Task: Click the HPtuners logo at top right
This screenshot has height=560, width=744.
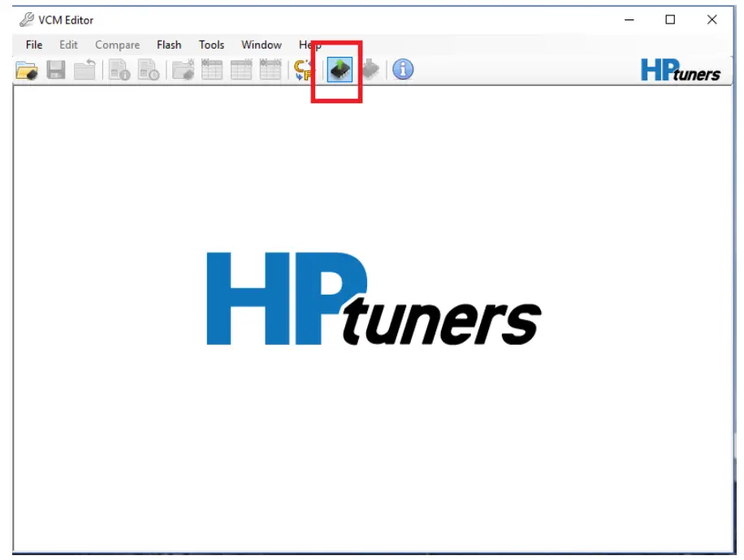Action: tap(681, 71)
